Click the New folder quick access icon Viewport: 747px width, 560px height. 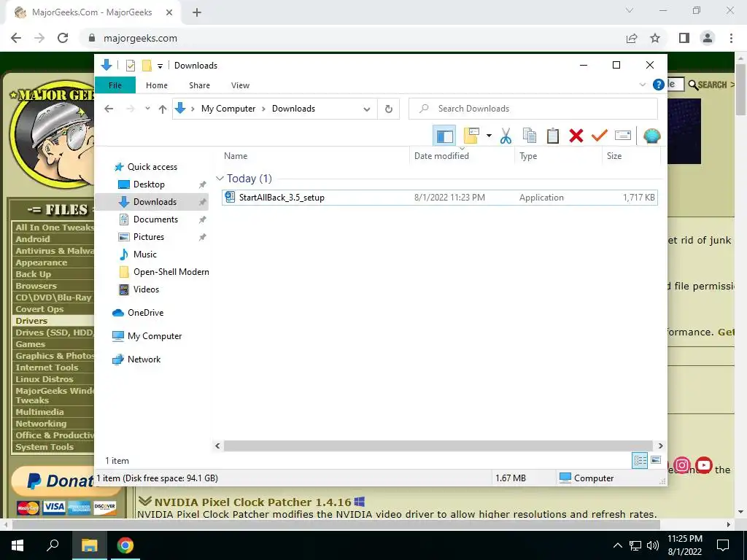pyautogui.click(x=147, y=66)
